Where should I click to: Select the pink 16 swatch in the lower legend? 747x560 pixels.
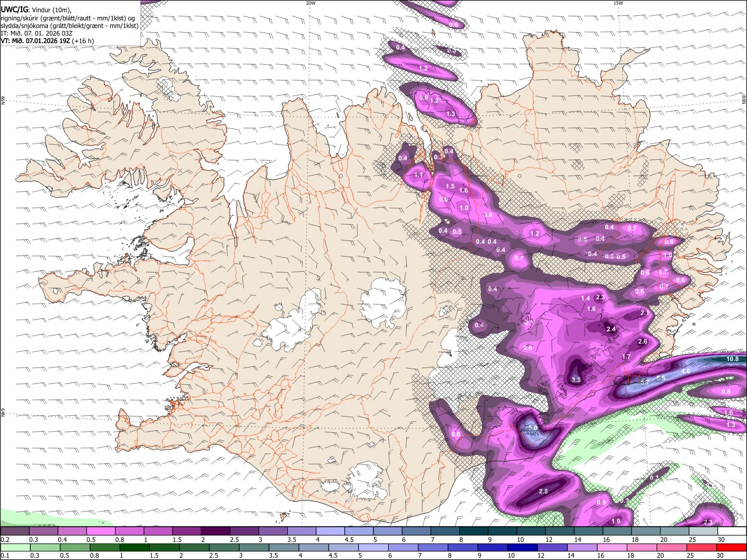pos(611,547)
